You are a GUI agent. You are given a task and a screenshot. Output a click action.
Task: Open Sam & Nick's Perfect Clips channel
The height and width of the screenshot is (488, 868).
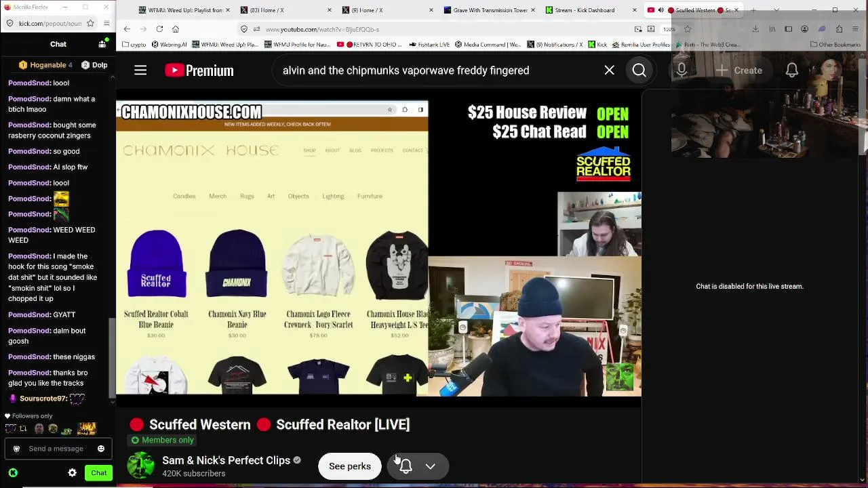(226, 460)
